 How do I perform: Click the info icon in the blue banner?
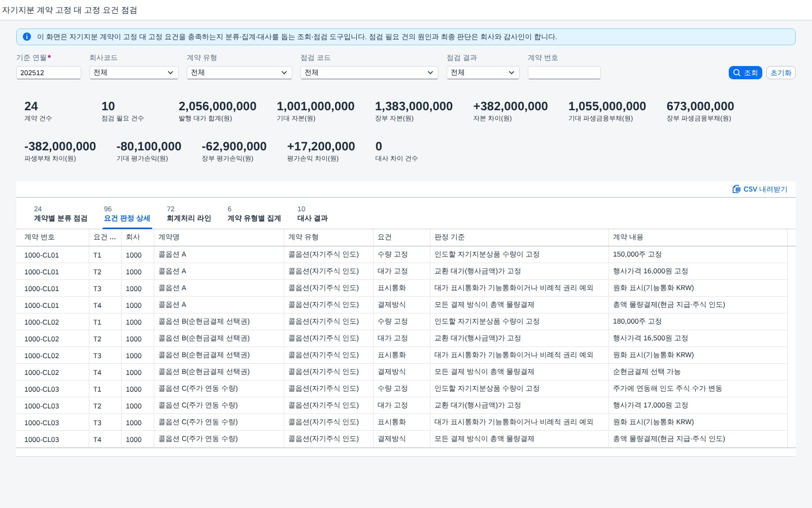coord(27,37)
